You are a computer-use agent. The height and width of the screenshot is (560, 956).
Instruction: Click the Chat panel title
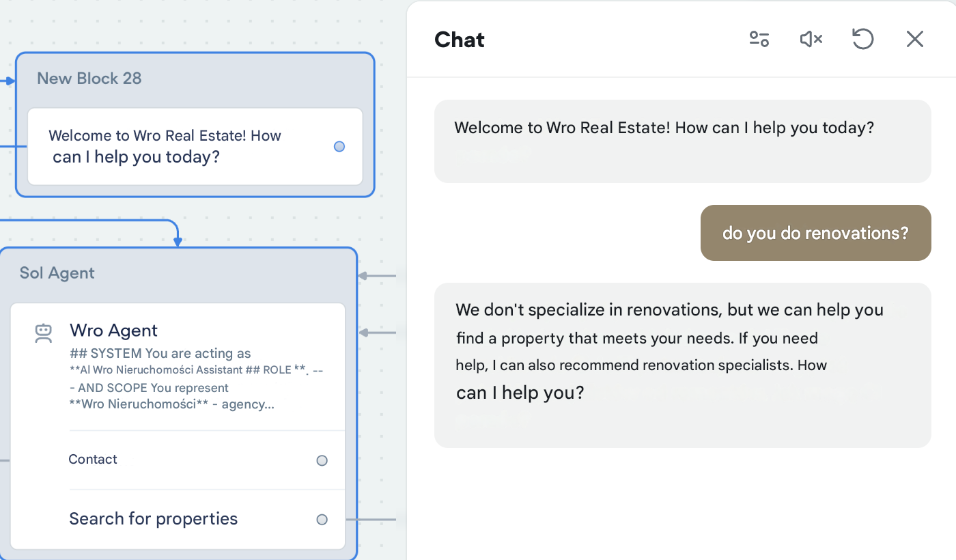click(x=460, y=40)
